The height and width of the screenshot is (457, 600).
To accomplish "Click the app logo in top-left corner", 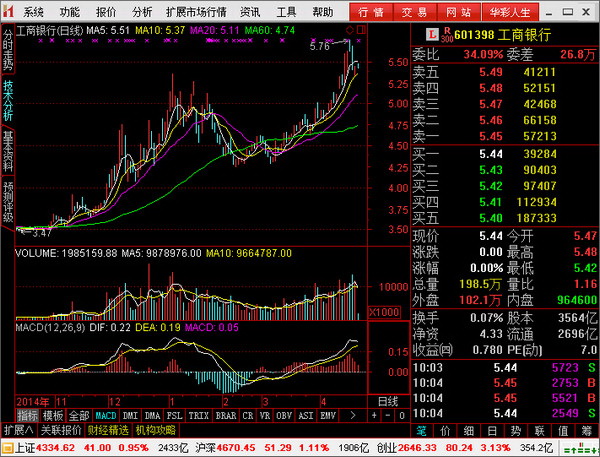I will (x=8, y=11).
